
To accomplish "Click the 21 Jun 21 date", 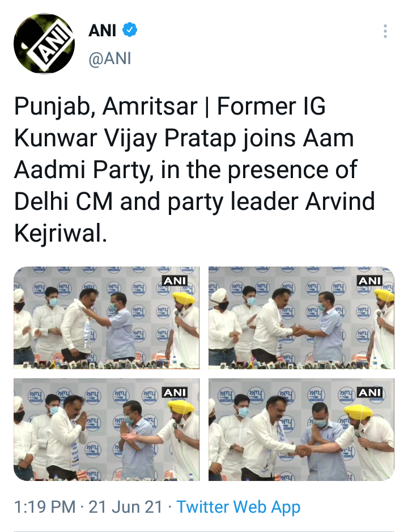I will (125, 507).
